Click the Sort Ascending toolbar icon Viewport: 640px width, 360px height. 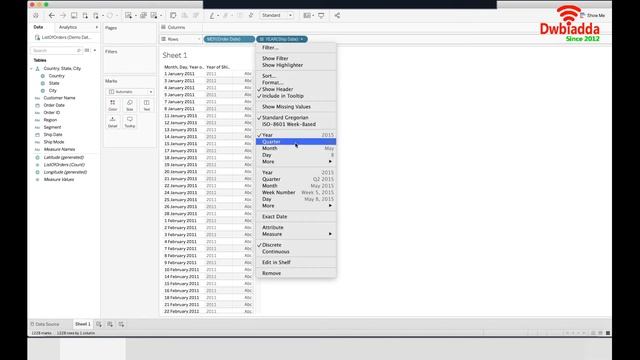point(184,16)
